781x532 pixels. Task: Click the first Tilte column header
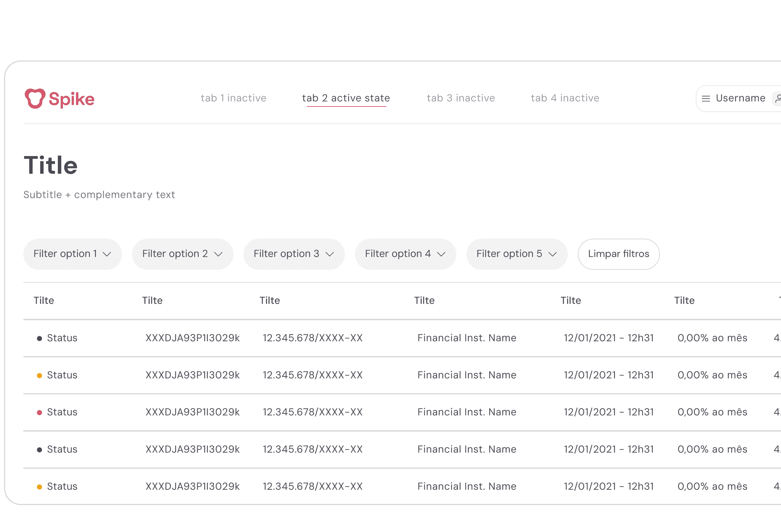44,300
